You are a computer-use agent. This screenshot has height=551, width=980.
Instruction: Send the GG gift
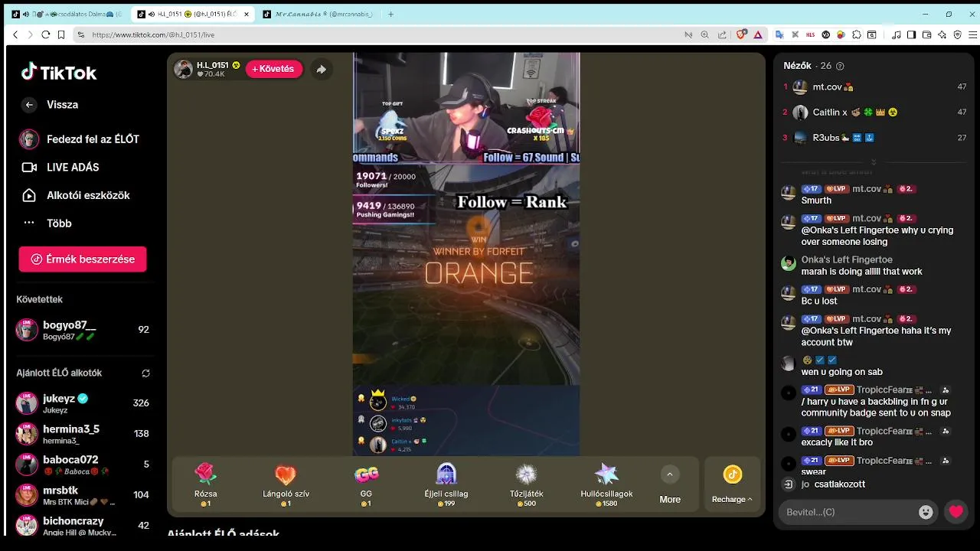(x=366, y=485)
